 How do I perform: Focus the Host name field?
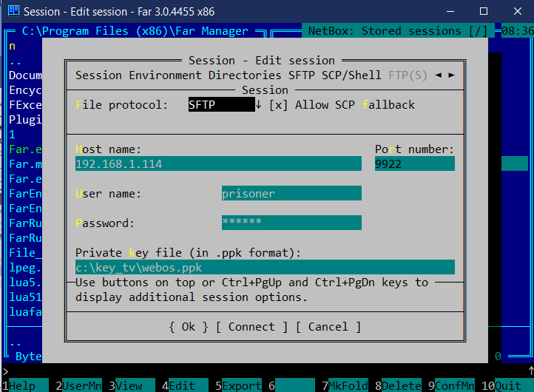click(x=218, y=164)
